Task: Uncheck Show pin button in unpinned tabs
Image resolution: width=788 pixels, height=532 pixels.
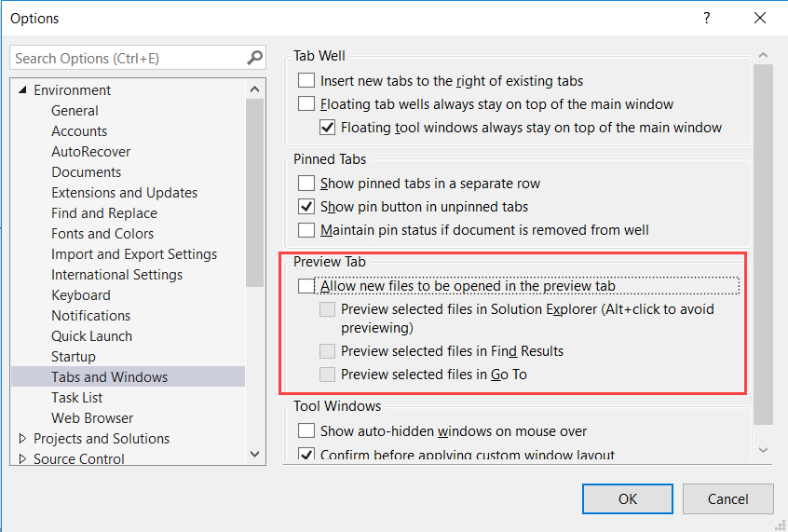Action: coord(306,207)
